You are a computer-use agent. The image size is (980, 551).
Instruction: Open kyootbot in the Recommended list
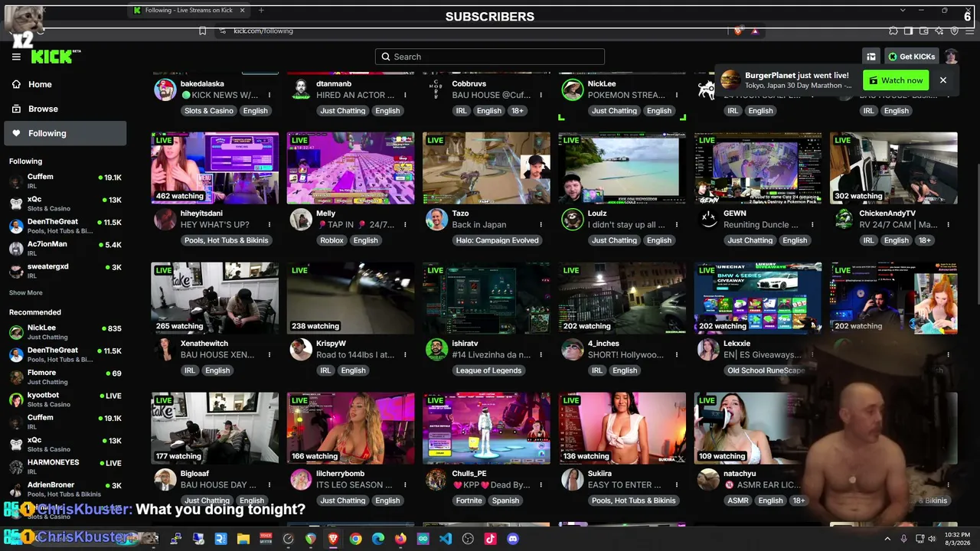[x=65, y=399]
